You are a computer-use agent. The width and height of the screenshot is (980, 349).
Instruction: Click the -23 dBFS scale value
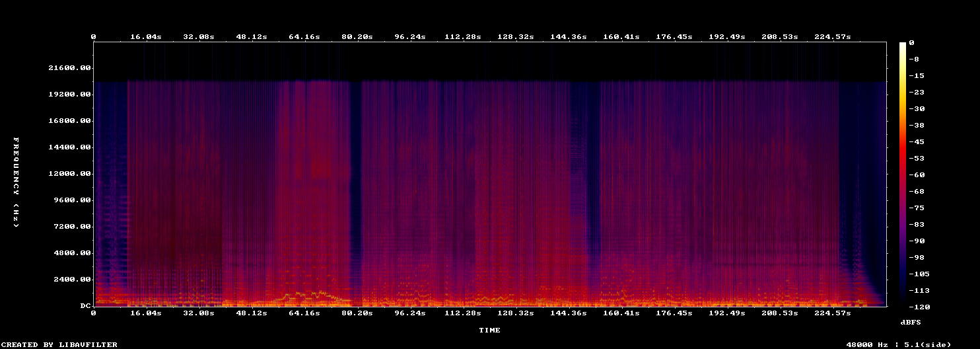917,92
